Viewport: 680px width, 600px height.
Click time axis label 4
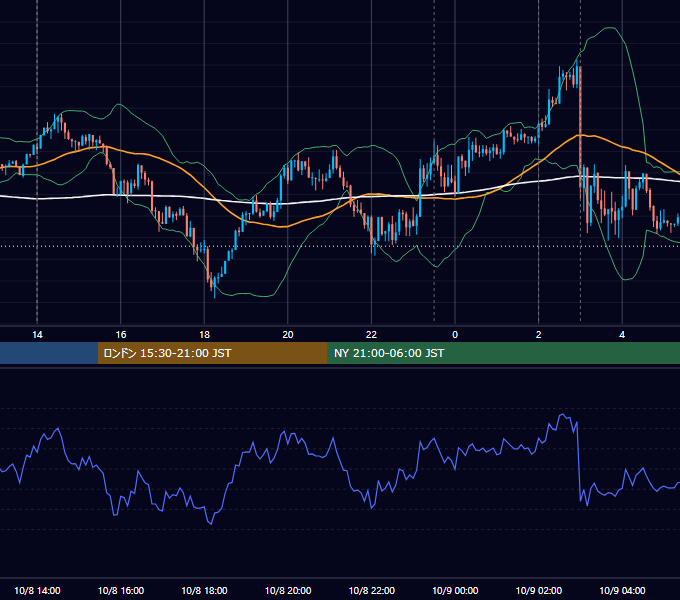[x=622, y=335]
